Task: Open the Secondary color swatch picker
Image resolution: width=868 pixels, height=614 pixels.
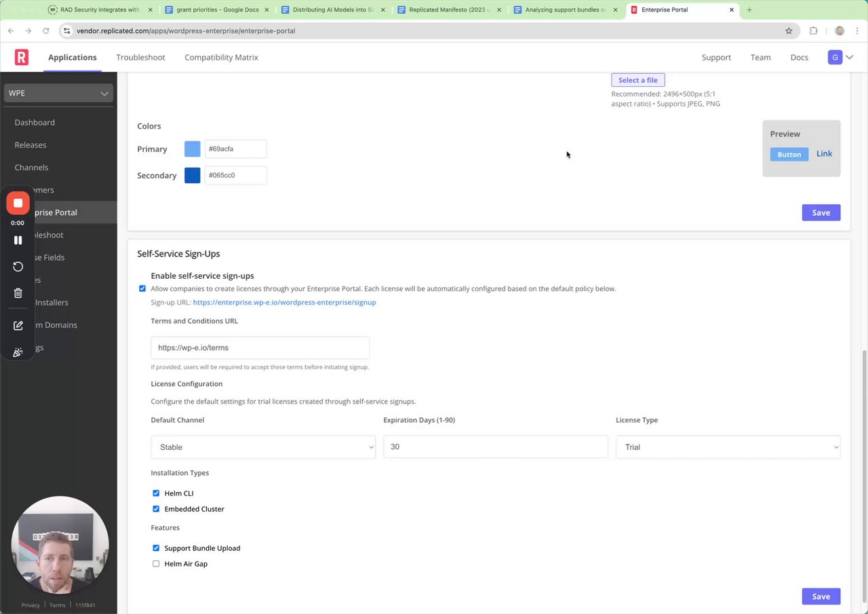Action: pos(193,175)
